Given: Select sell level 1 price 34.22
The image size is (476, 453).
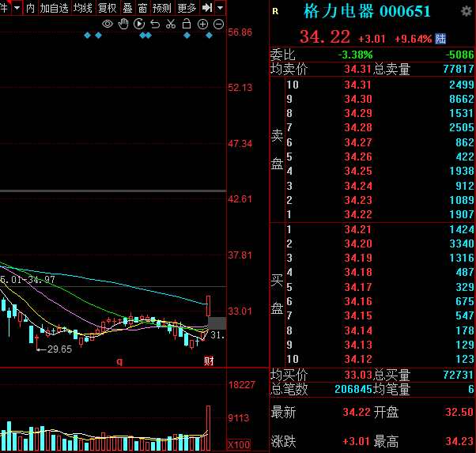Looking at the screenshot, I should [x=358, y=214].
